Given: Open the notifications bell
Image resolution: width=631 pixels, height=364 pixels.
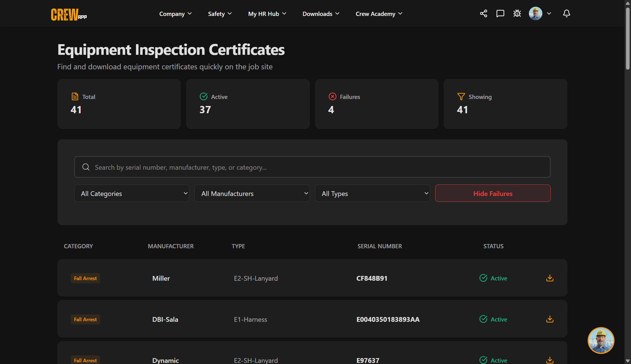Looking at the screenshot, I should click(x=566, y=13).
